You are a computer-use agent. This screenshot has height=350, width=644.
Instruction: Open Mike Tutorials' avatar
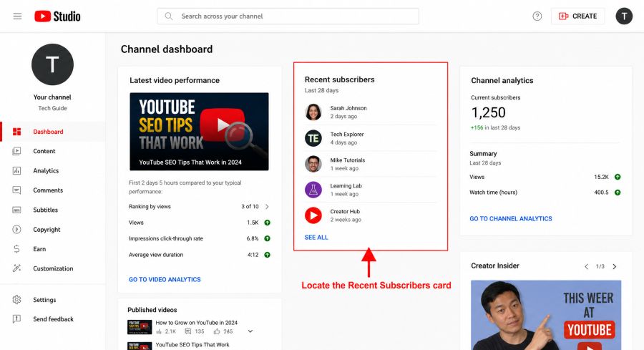coord(313,164)
